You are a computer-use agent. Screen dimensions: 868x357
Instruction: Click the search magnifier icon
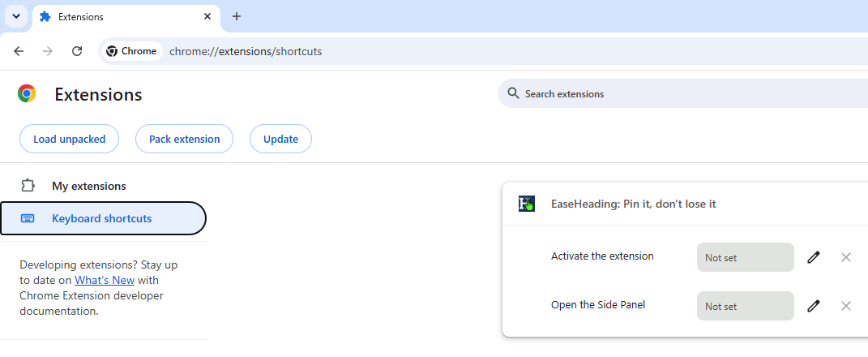pos(513,93)
